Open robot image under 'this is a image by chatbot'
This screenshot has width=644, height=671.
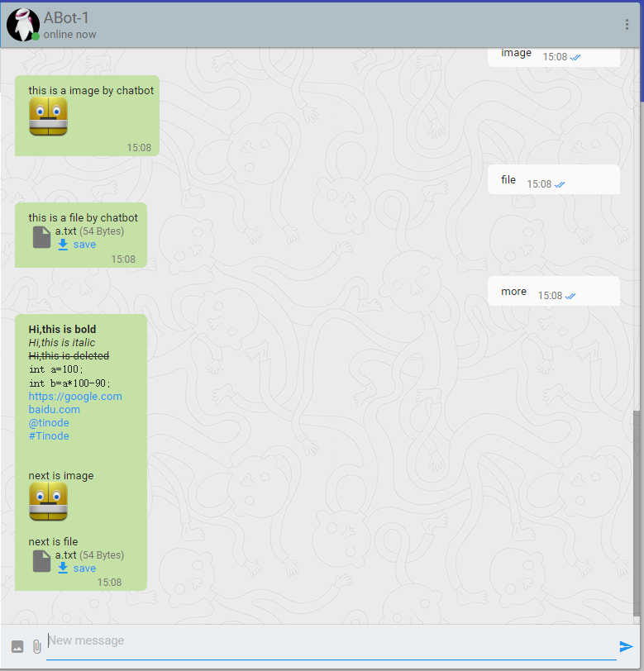[49, 117]
